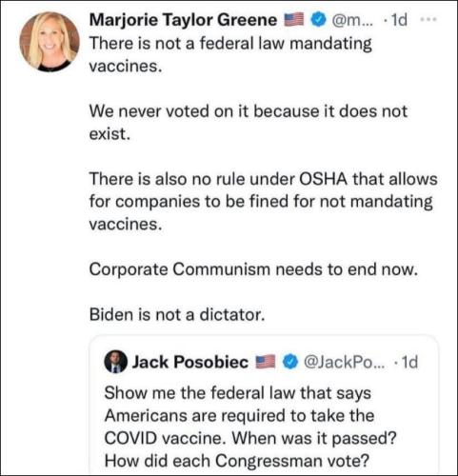Click the 'Corporate Communism needs to end now' line
458x476 pixels.
pos(253,269)
